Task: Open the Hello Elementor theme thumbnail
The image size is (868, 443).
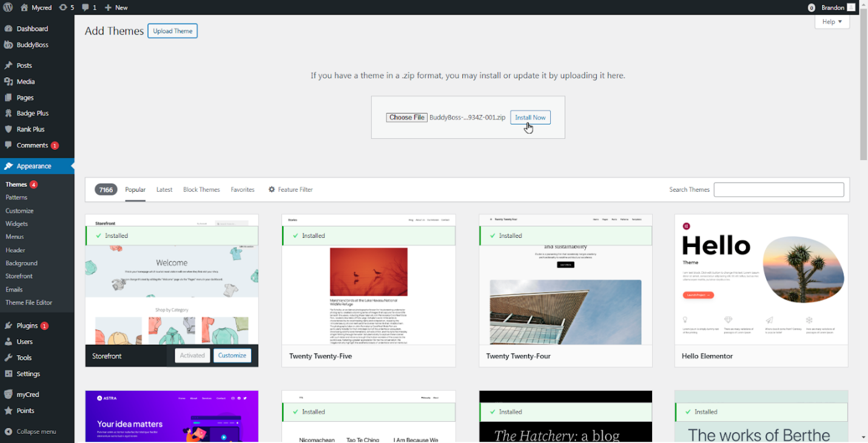Action: tap(761, 280)
